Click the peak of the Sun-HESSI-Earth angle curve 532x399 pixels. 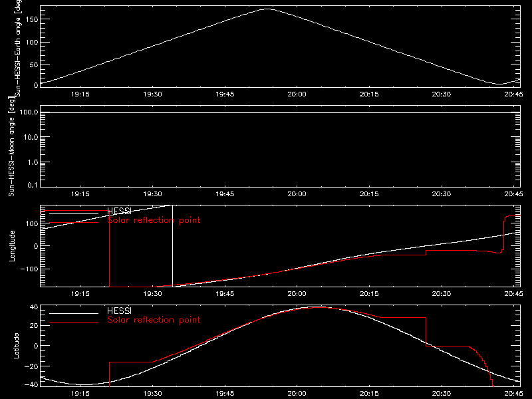(267, 9)
